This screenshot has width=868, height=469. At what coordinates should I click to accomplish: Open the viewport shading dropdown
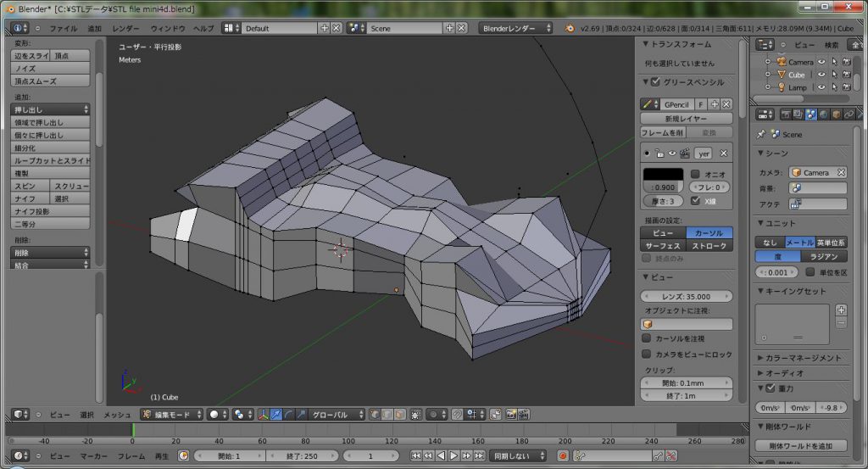[217, 414]
